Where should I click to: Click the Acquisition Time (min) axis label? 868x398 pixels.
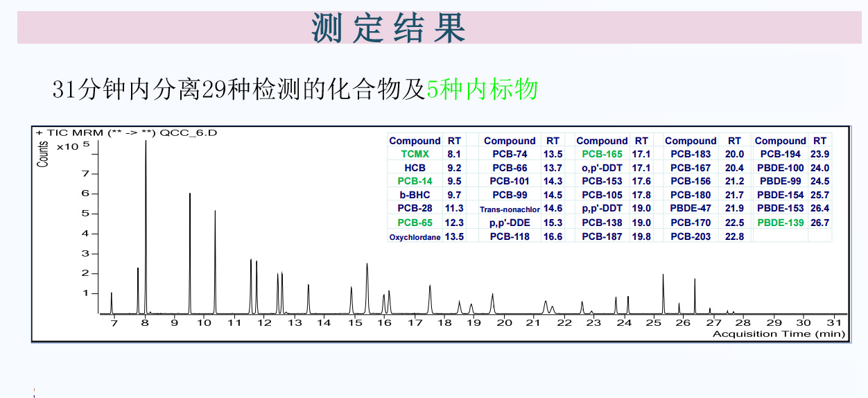tap(779, 334)
